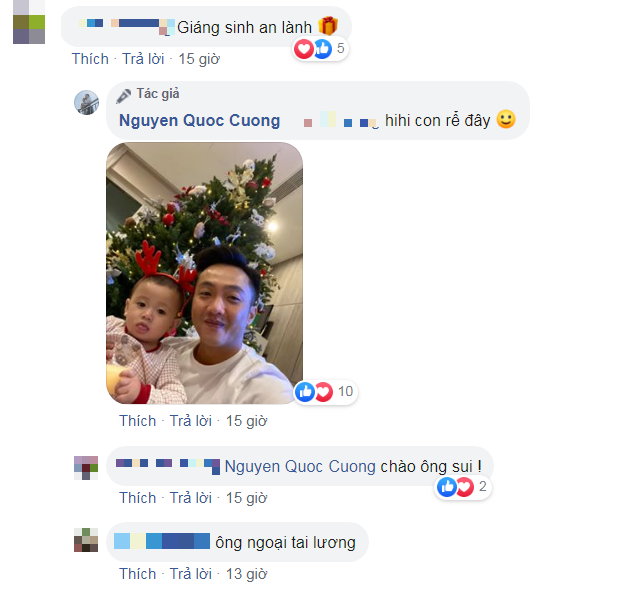Click Trả lời below the Christmas photo reply

(x=191, y=421)
